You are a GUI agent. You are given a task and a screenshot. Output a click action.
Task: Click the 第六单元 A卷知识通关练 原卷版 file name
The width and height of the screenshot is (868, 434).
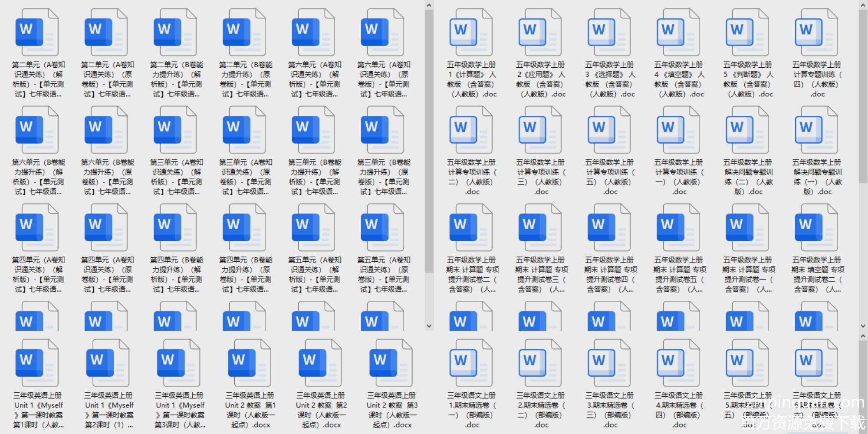point(384,79)
